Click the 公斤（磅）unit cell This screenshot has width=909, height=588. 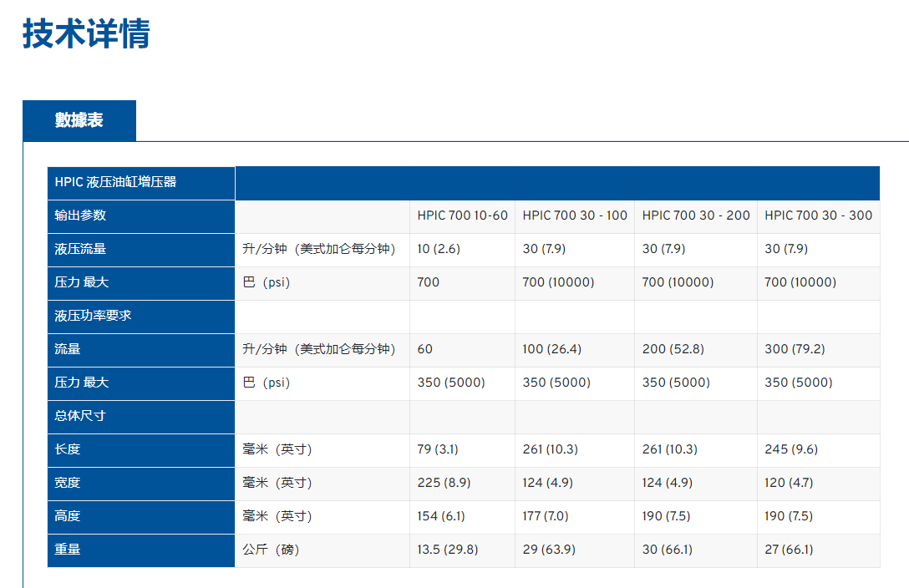(x=271, y=550)
